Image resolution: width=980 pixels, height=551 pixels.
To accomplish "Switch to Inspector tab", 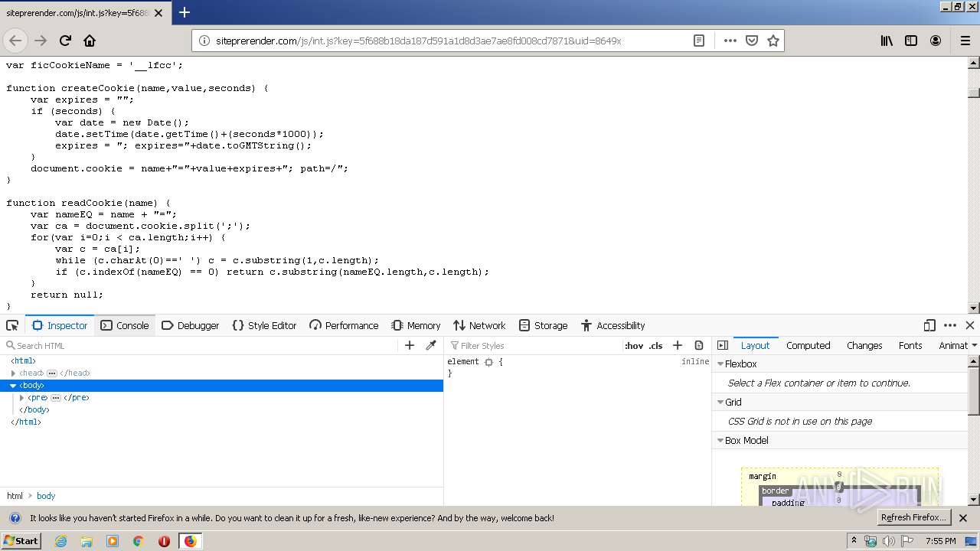I will [60, 325].
